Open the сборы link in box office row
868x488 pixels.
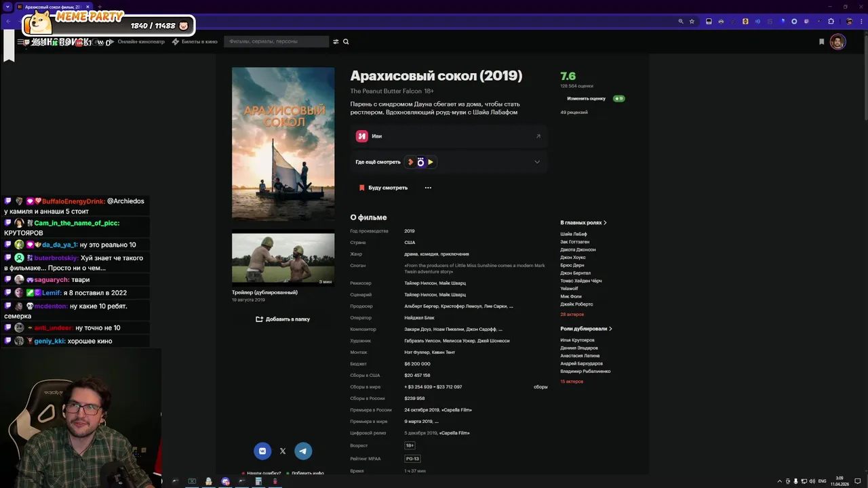point(540,387)
